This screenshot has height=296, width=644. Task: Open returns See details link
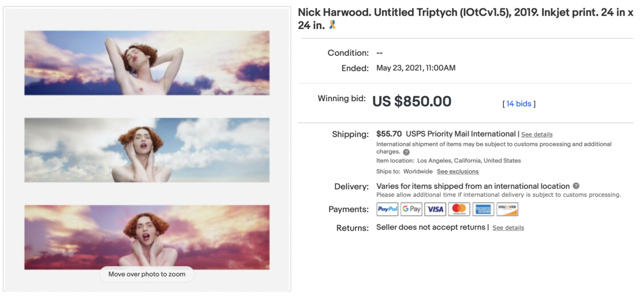tap(508, 228)
